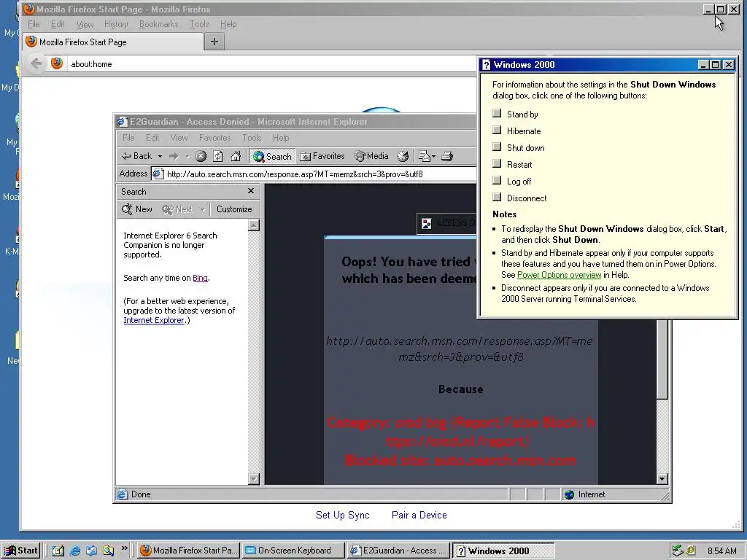Open IE Favorites menu
The image size is (747, 560).
(x=215, y=138)
